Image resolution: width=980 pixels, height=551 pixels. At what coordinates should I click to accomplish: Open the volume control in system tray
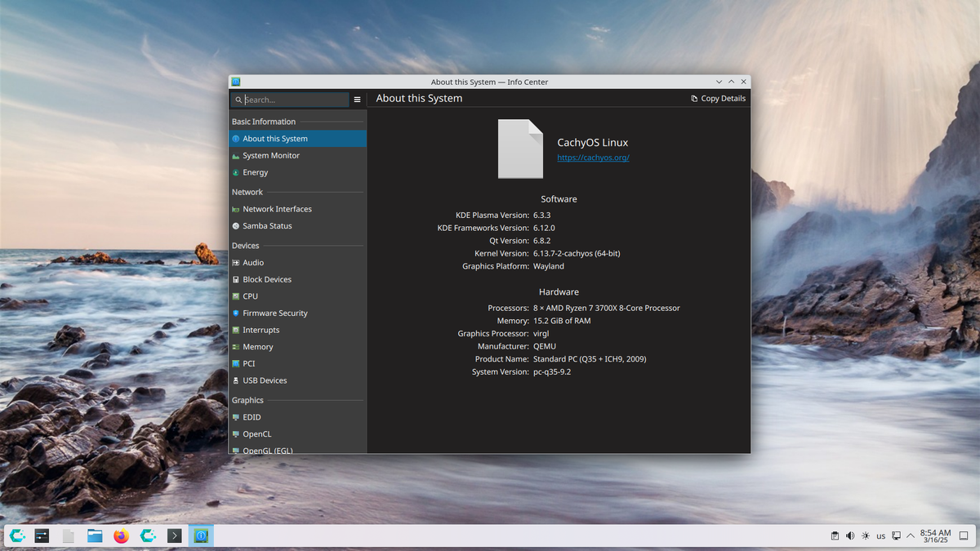pos(850,536)
